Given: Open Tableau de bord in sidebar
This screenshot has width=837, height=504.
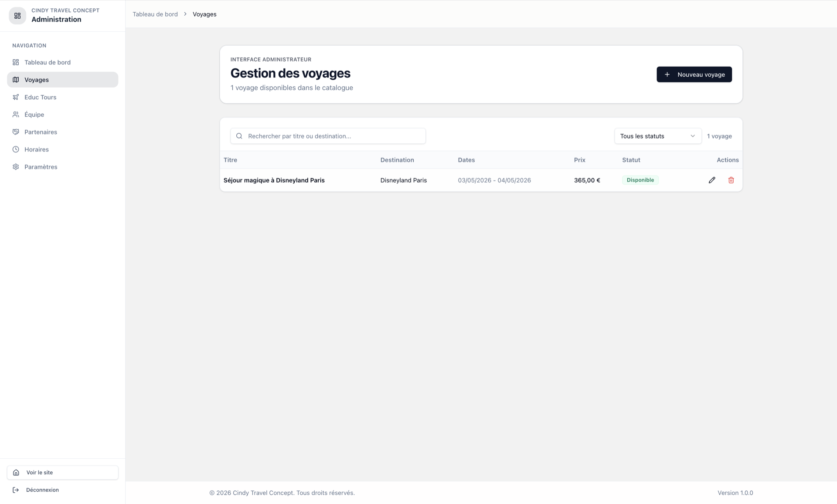Looking at the screenshot, I should tap(62, 62).
